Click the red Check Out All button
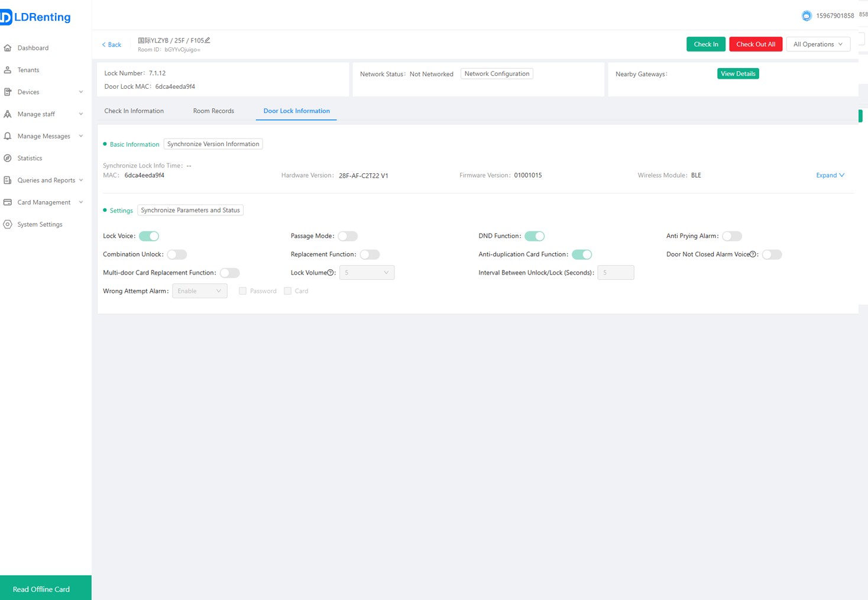Screen dimensions: 868x600 [x=756, y=44]
